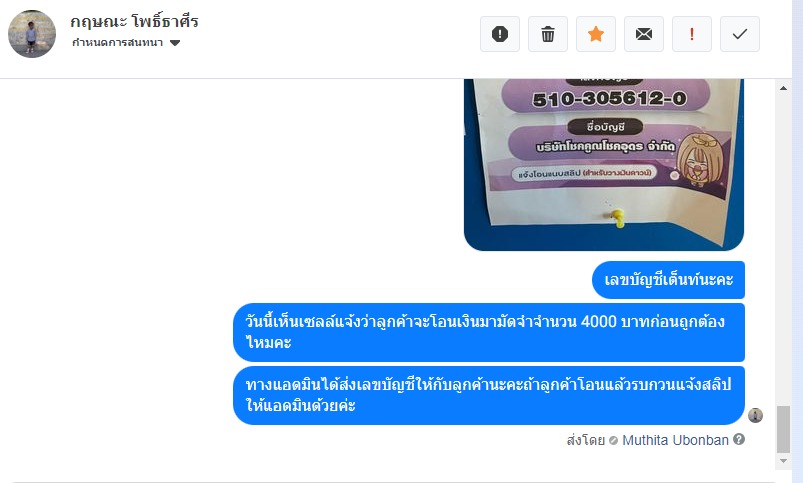Click the sent status icon before Muthita
The height and width of the screenshot is (483, 803).
pos(614,440)
